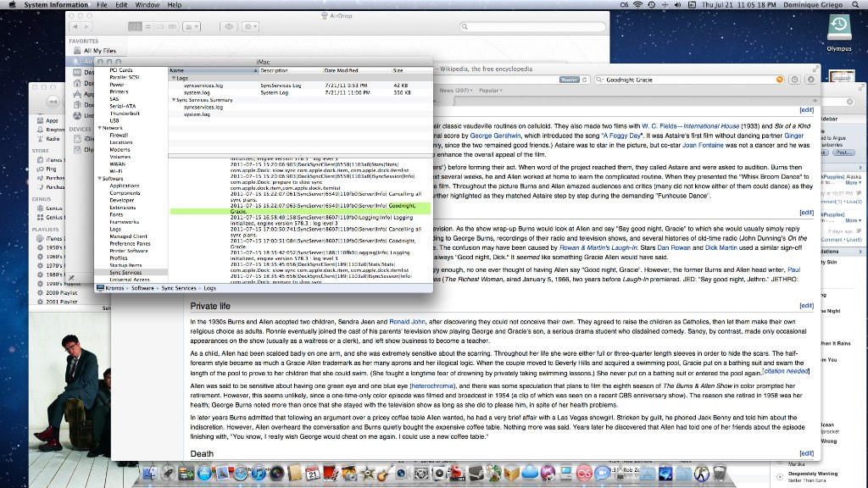
Task: Open Wi-Fi status icon in menu bar
Action: 637,4
